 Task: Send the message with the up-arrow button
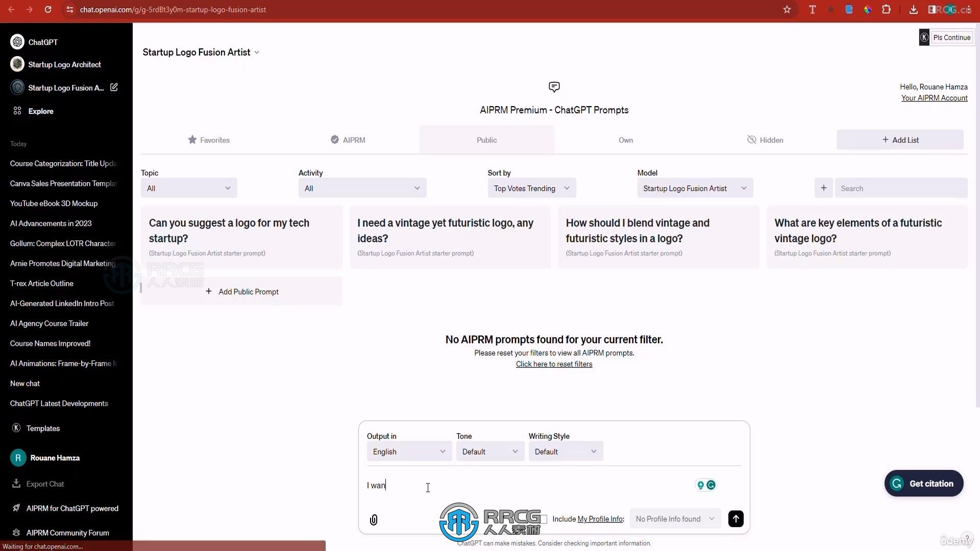click(x=736, y=519)
